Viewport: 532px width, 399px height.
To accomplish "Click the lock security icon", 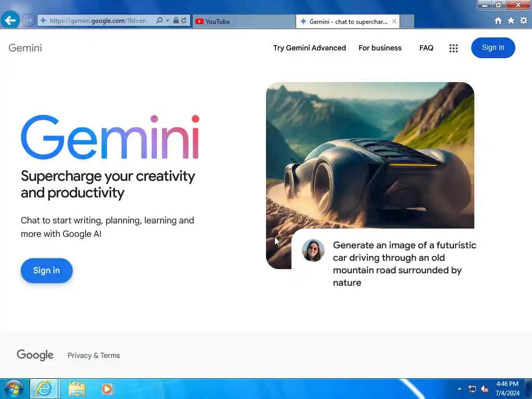I will (x=176, y=21).
